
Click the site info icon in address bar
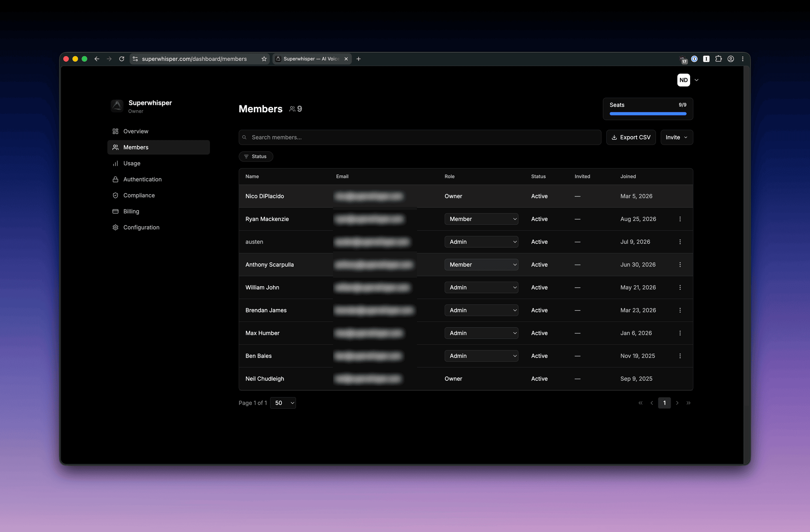135,59
